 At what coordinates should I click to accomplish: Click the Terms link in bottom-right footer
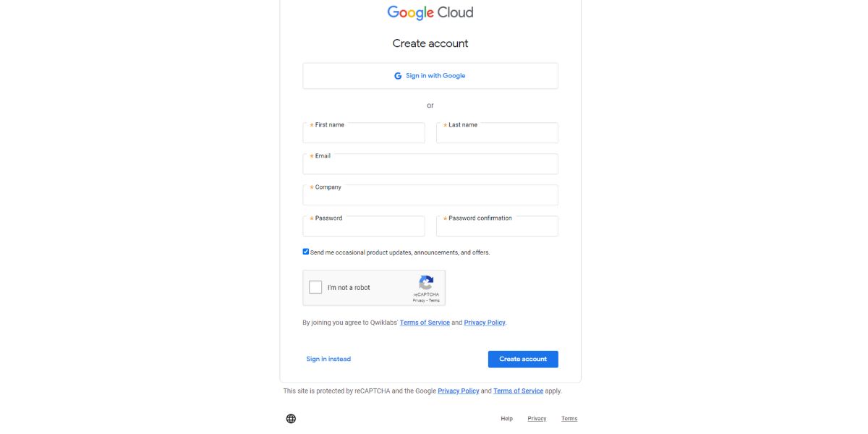pyautogui.click(x=569, y=417)
